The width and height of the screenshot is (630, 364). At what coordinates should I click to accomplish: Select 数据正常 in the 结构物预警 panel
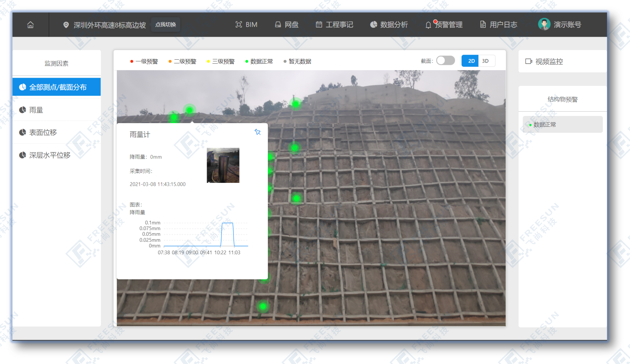pos(562,125)
